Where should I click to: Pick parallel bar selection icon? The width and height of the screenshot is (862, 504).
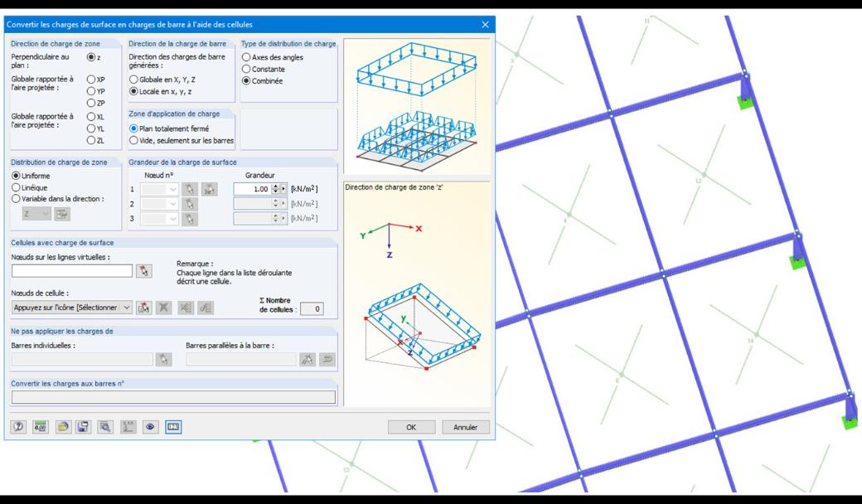[308, 360]
